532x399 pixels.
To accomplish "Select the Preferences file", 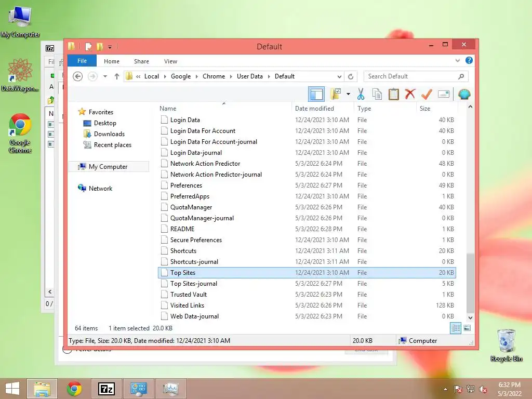I will (x=307, y=185).
